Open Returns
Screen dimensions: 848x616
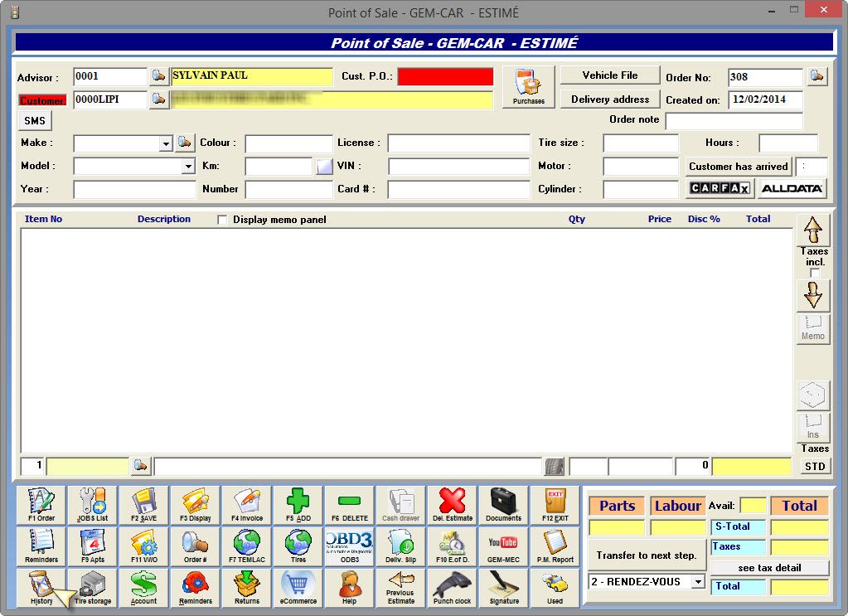point(247,588)
